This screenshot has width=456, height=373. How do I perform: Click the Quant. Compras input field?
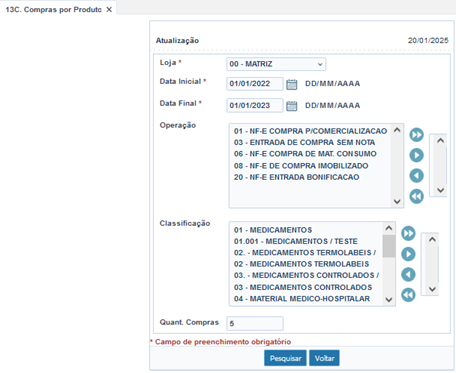coord(255,324)
